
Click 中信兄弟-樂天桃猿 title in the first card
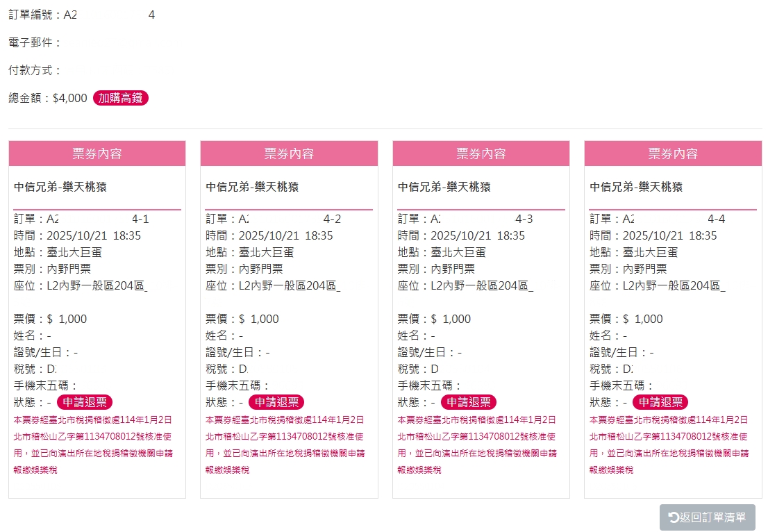pyautogui.click(x=60, y=187)
